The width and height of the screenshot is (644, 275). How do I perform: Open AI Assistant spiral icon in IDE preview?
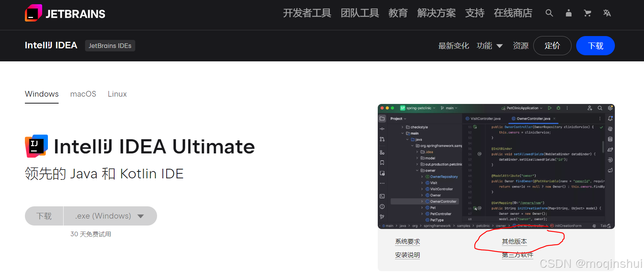point(610,129)
